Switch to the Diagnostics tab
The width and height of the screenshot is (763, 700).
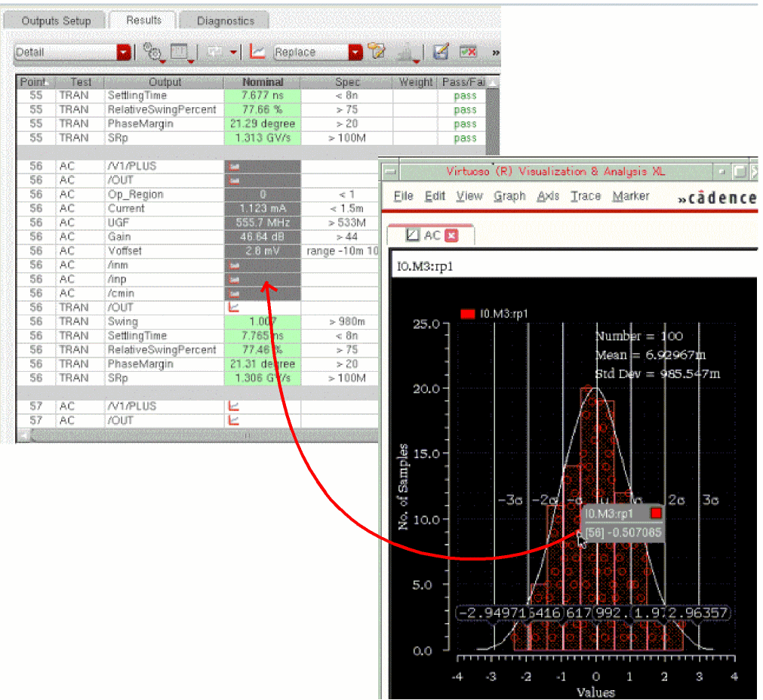pos(226,20)
